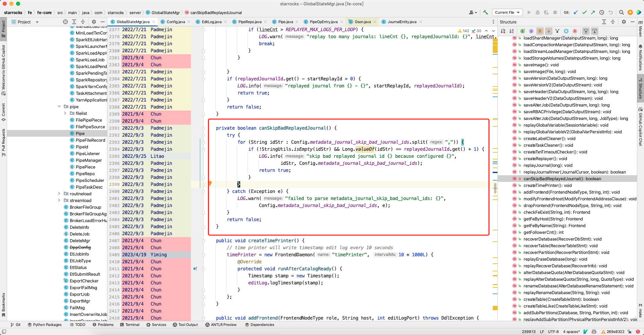Open the Project view mode dropdown
The image size is (644, 335).
pyautogui.click(x=25, y=22)
